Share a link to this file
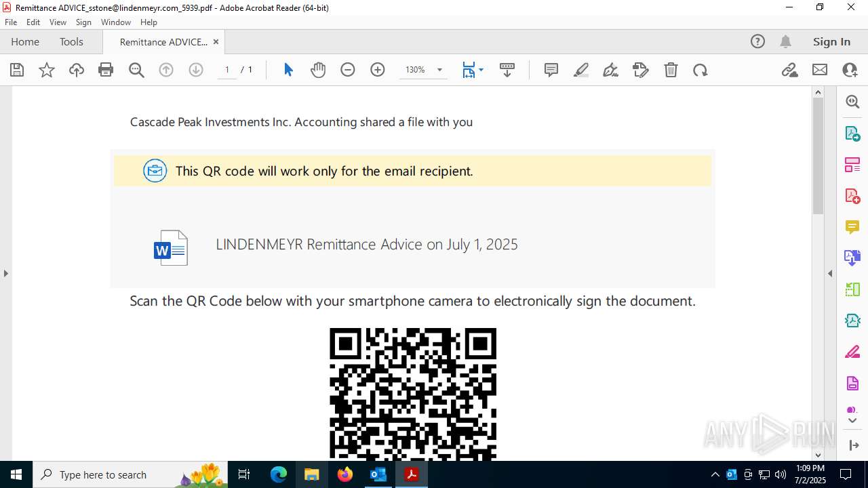The height and width of the screenshot is (488, 868). [790, 70]
